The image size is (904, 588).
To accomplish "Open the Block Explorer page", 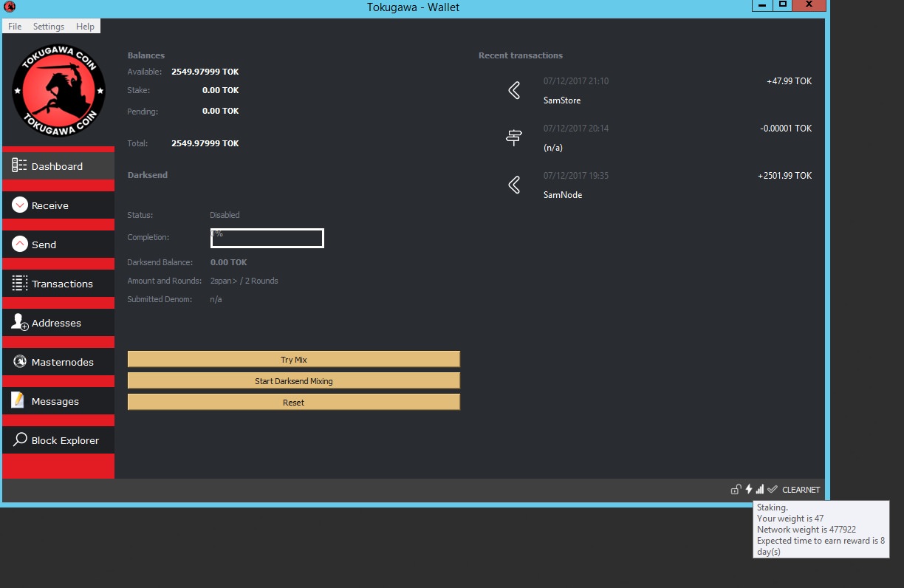I will [58, 440].
